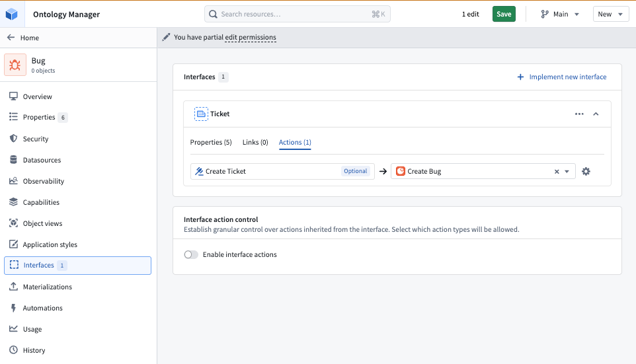Click the Security shield icon
The image size is (636, 364).
click(x=13, y=138)
